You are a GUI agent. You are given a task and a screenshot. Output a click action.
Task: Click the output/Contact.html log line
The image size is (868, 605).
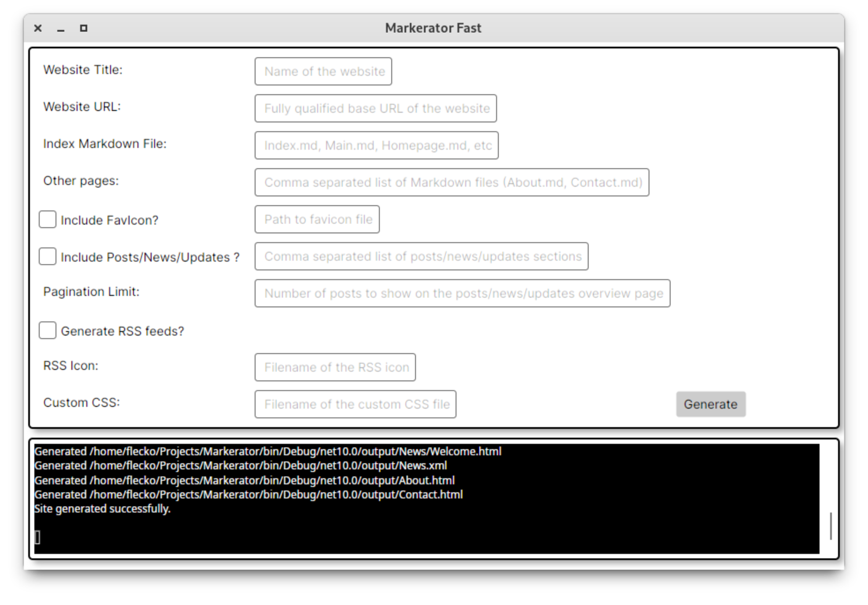tap(249, 495)
